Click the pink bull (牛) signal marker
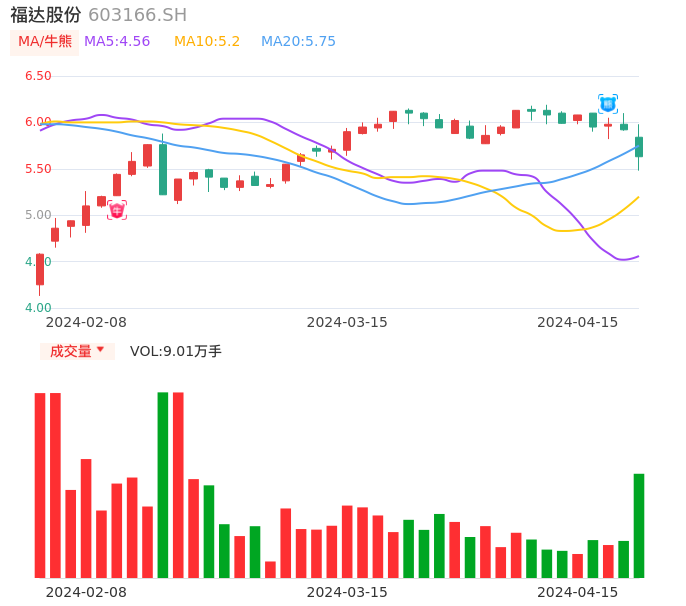 [117, 210]
